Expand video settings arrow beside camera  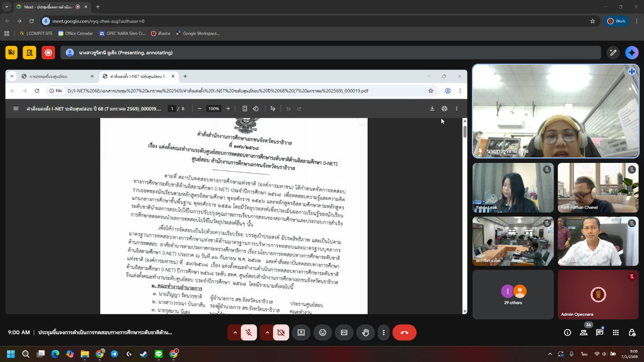click(x=267, y=332)
